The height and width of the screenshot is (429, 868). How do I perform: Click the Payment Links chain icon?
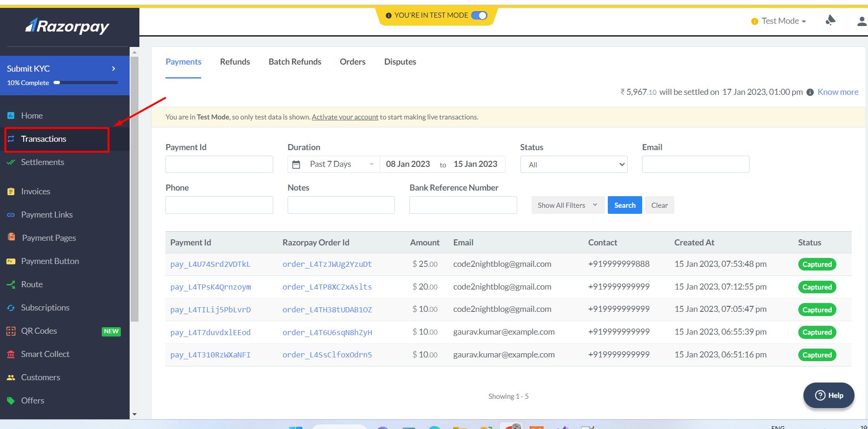11,215
